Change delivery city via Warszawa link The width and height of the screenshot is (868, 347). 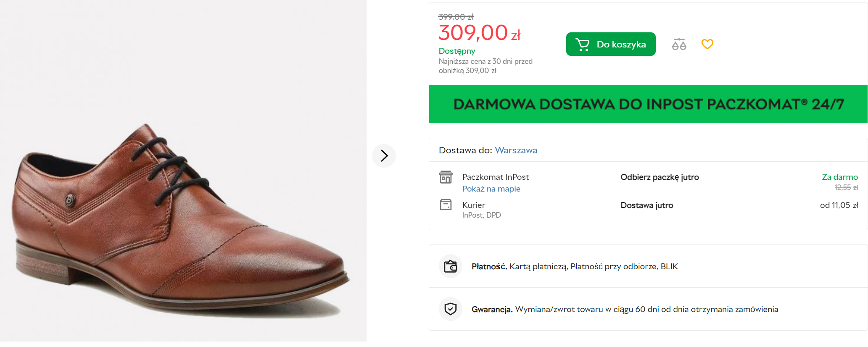click(516, 150)
